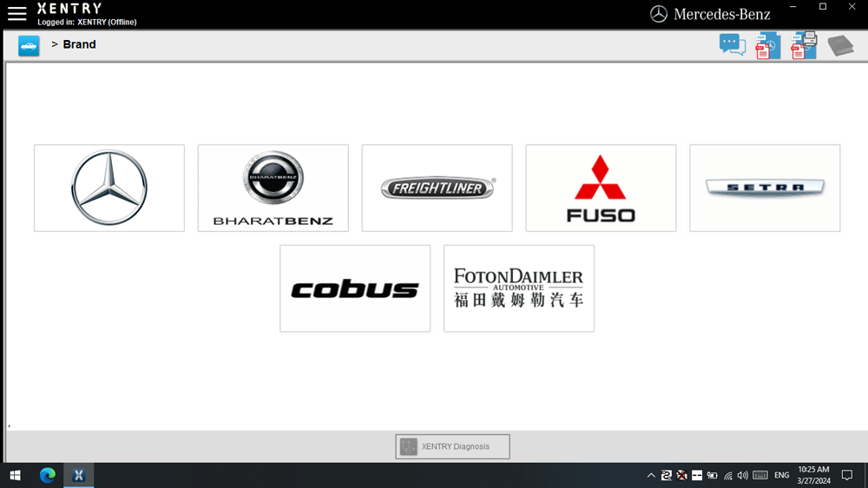
Task: Click the PDF print icon
Action: click(804, 45)
